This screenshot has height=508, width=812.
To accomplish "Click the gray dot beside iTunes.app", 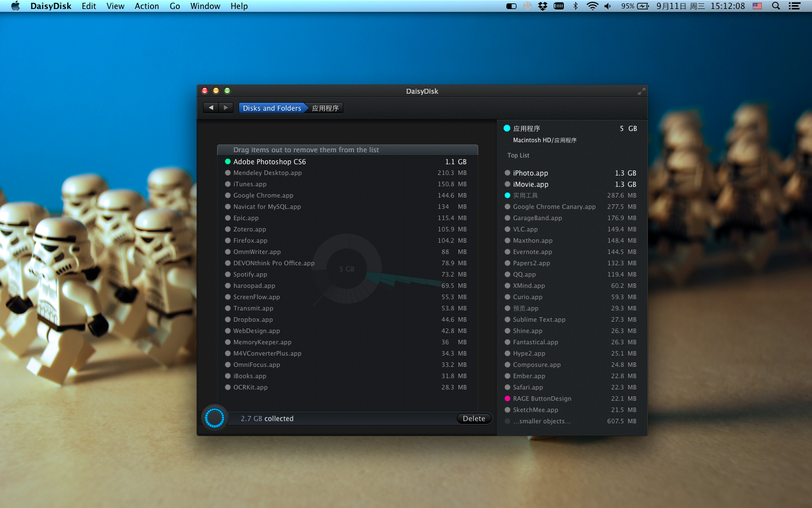I will pos(228,184).
